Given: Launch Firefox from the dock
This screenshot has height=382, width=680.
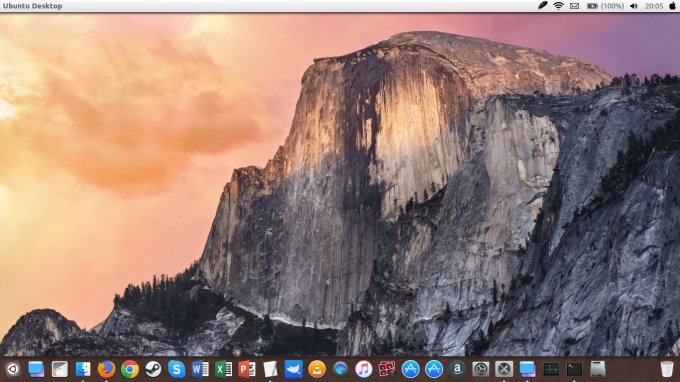Looking at the screenshot, I should click(106, 369).
